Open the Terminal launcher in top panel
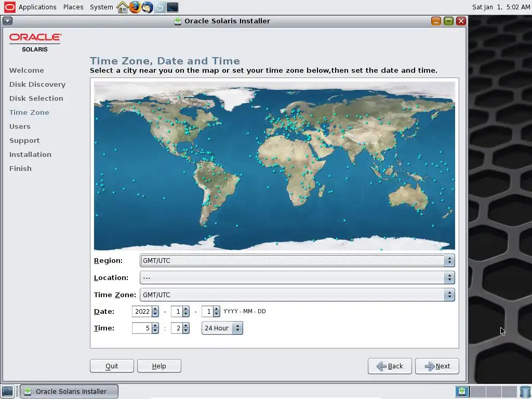The image size is (532, 399). point(172,7)
